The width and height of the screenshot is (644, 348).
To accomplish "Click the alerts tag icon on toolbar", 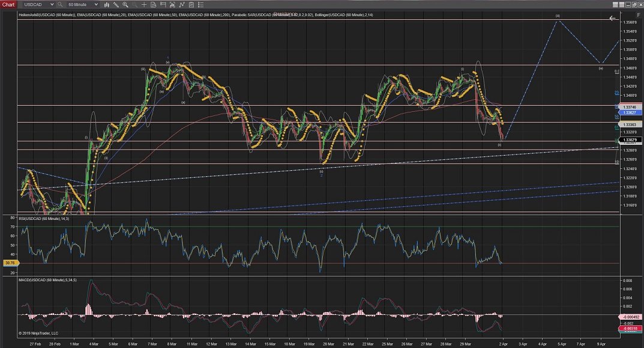I will tap(163, 5).
